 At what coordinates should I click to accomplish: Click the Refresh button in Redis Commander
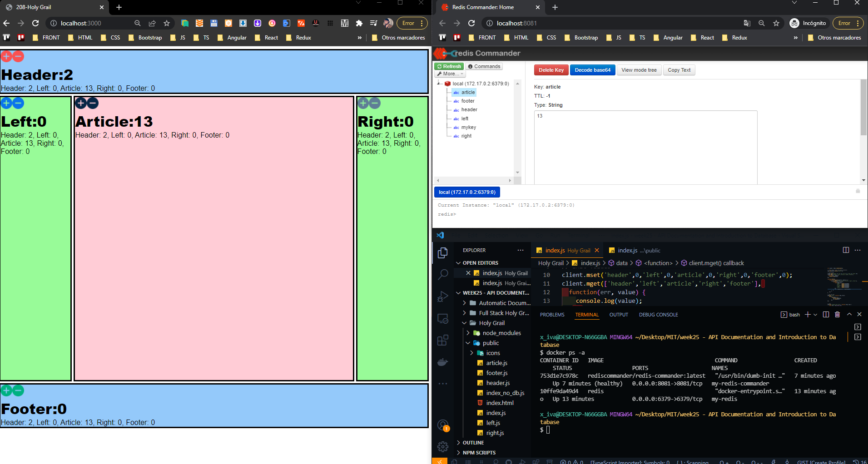tap(449, 66)
